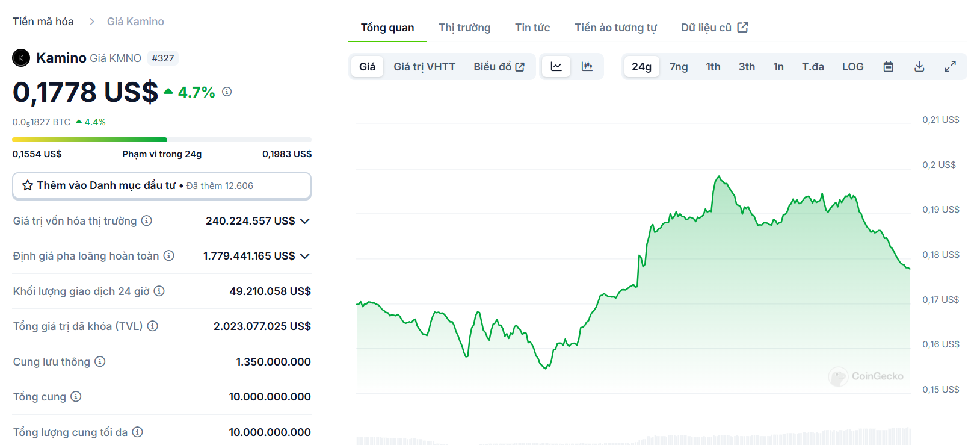
Task: Select 3th time range
Action: click(747, 67)
